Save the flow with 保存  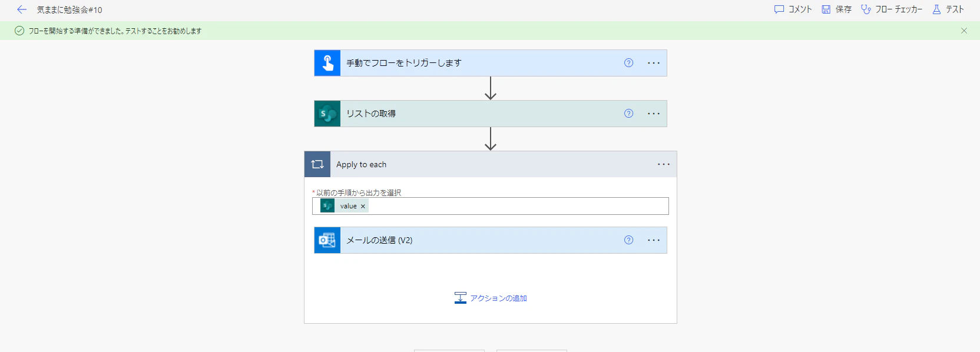(836, 9)
